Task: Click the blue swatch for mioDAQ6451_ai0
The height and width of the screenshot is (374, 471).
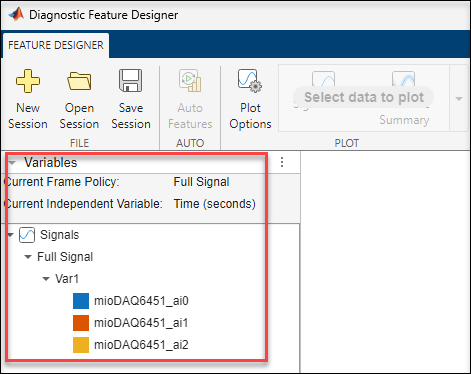Action: (81, 301)
